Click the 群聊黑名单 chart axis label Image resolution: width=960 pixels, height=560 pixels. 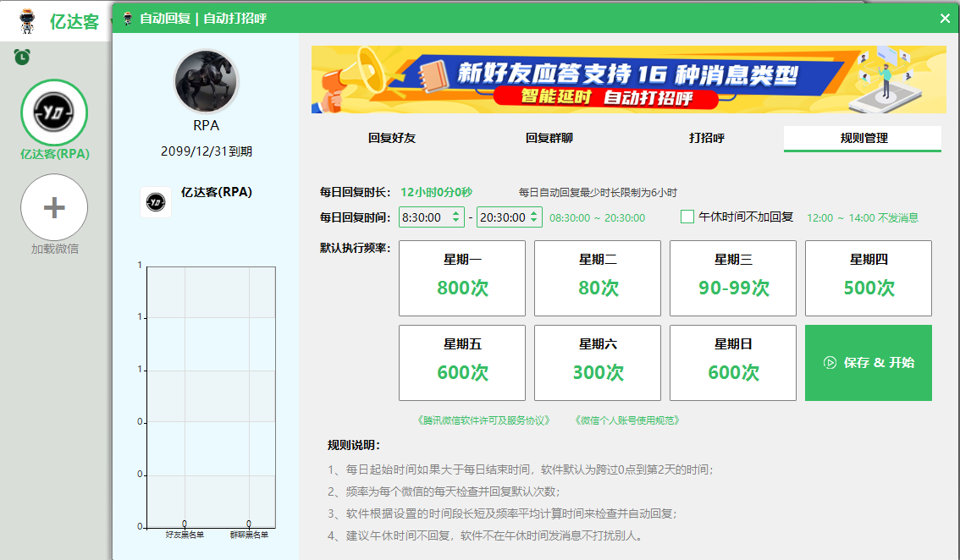pyautogui.click(x=249, y=535)
